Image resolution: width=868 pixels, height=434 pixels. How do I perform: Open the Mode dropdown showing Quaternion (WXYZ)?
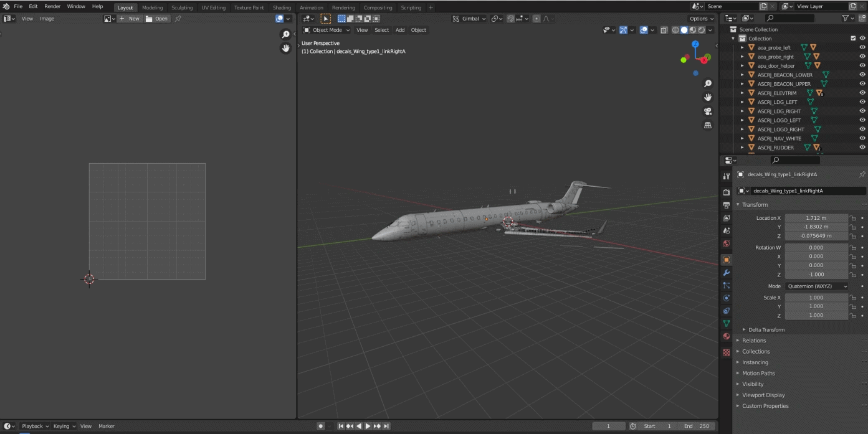coord(817,286)
